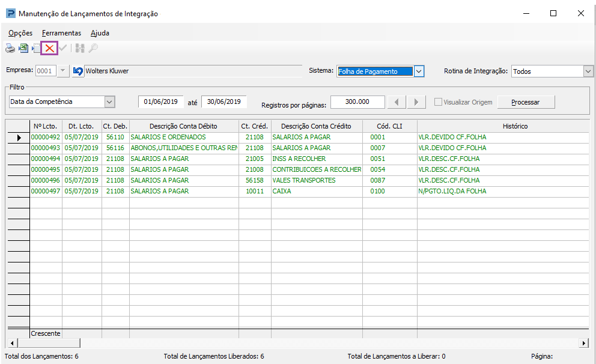Viewport: 596px width, 364px height.
Task: Open the Rotina de Integração dropdown
Action: click(x=588, y=71)
